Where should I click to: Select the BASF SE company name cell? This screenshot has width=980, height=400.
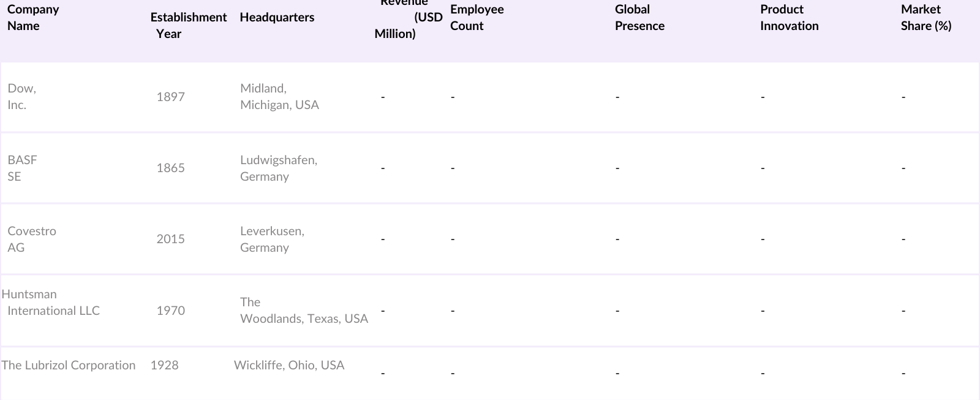pos(22,168)
